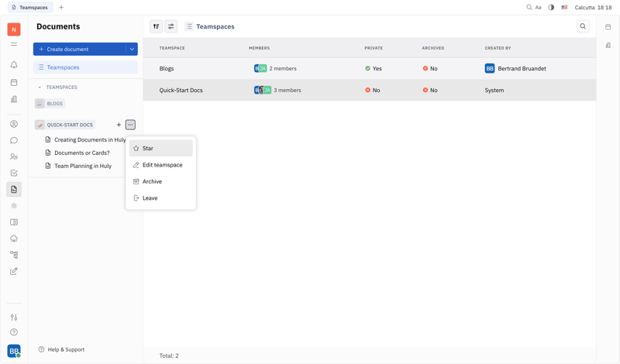
Task: Open QUICK-START DOCS teamspace in tree
Action: coord(65,125)
